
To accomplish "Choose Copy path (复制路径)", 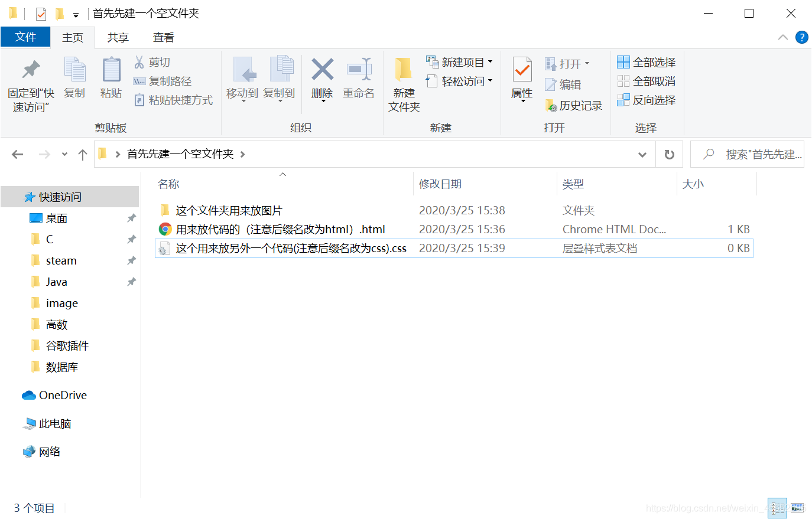I will coord(163,81).
